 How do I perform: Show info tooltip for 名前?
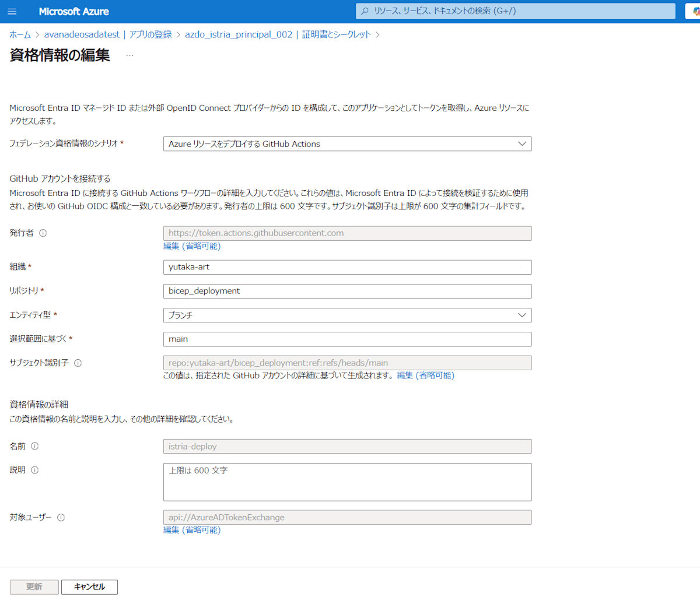pos(34,447)
